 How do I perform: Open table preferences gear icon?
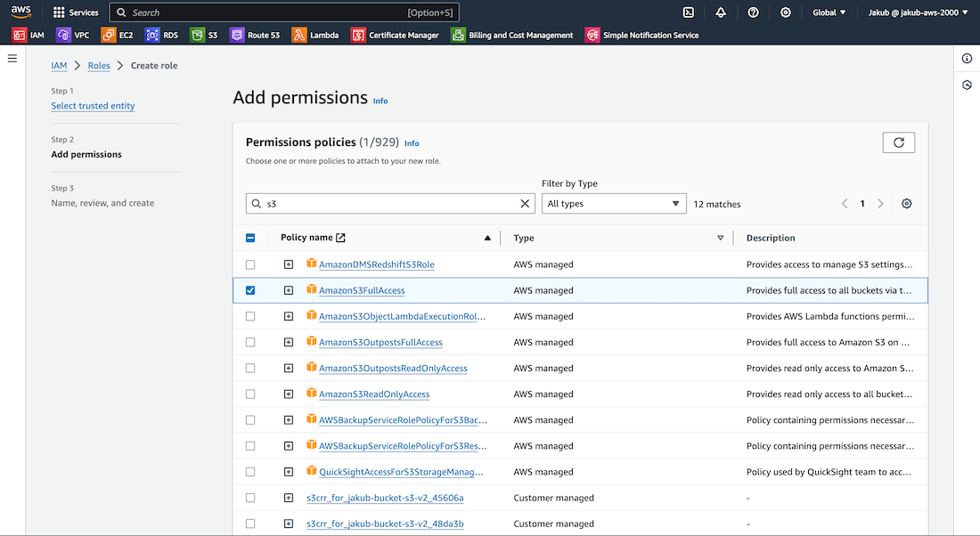(906, 204)
